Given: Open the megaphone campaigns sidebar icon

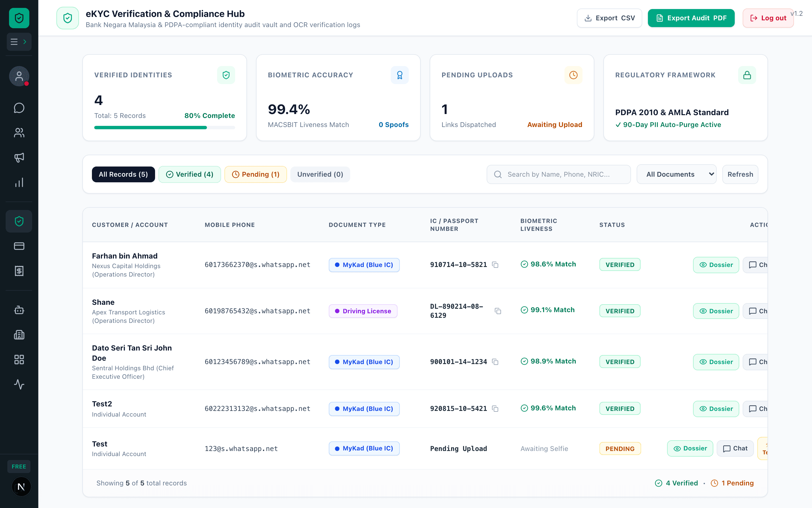Looking at the screenshot, I should point(19,157).
